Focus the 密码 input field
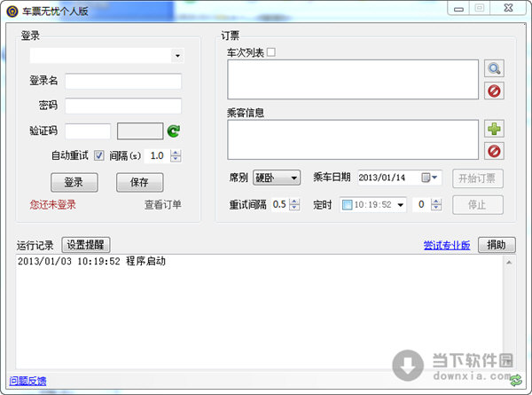This screenshot has height=395, width=532. click(123, 106)
